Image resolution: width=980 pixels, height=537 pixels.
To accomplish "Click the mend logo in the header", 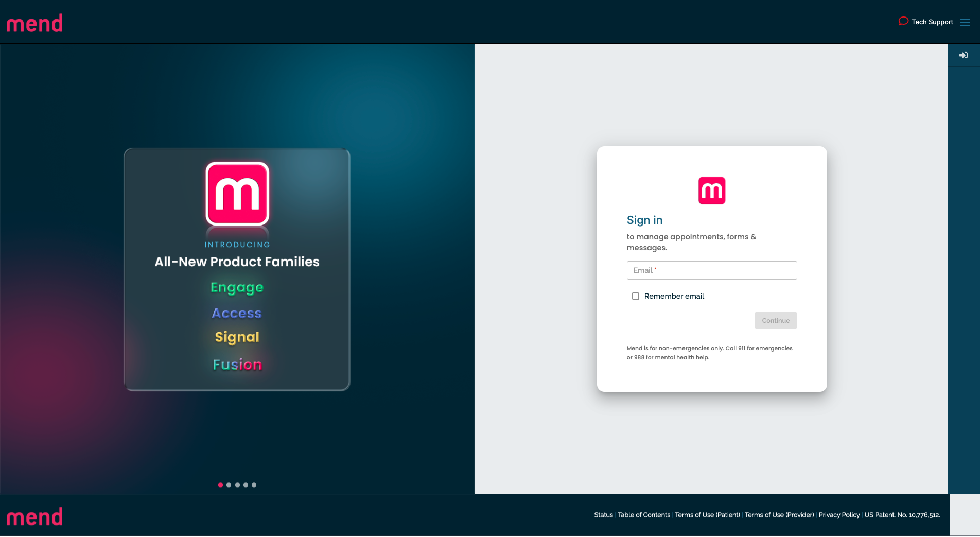I will [34, 23].
